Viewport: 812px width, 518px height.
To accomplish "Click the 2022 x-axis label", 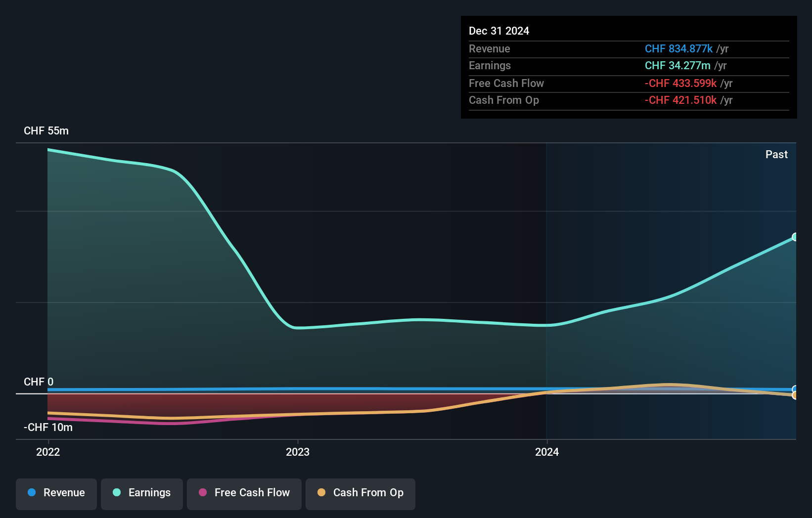I will tap(48, 452).
